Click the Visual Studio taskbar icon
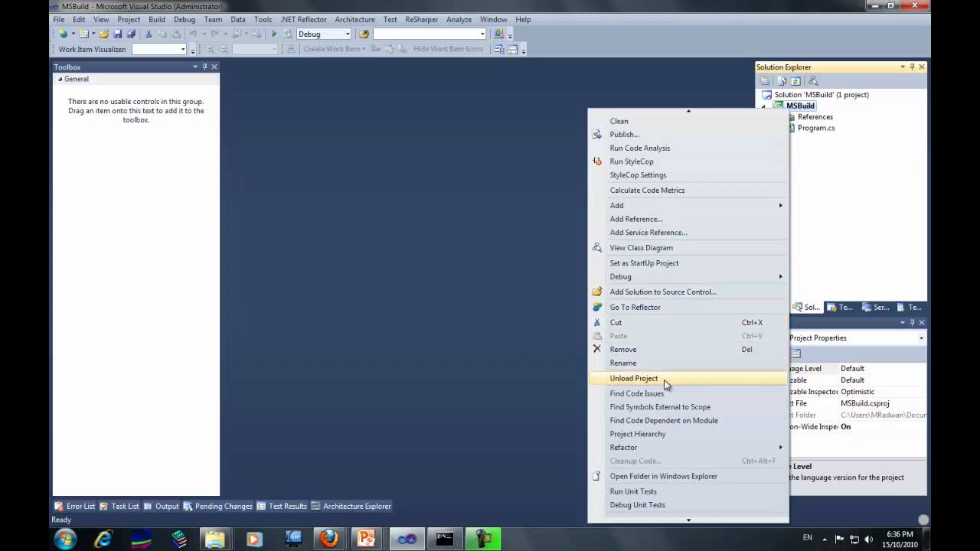Image resolution: width=980 pixels, height=551 pixels. click(407, 539)
